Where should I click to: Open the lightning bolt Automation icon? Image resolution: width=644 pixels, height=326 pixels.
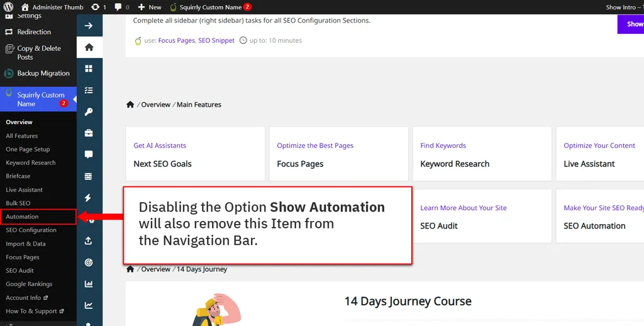click(x=89, y=198)
